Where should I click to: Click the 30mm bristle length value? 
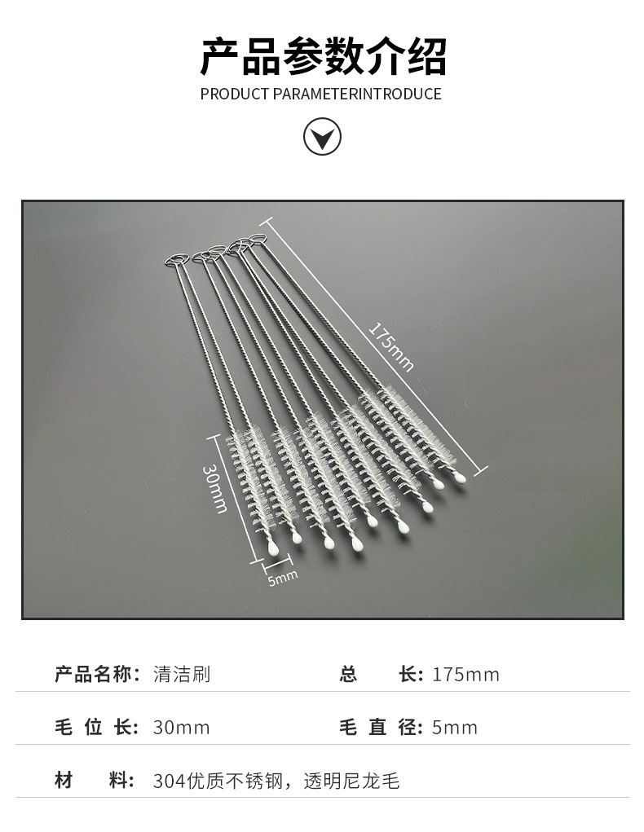pyautogui.click(x=182, y=728)
